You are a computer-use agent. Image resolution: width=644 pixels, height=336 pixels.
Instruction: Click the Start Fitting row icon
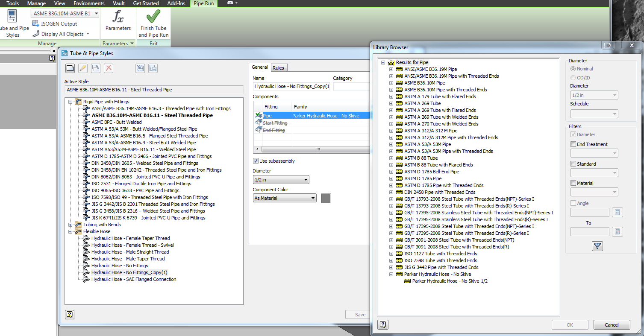258,123
